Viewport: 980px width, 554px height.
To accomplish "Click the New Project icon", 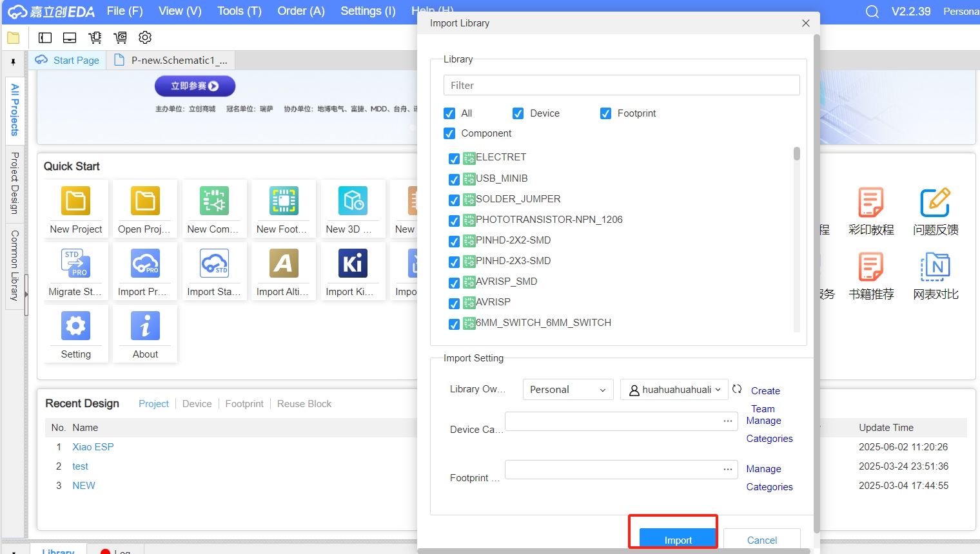I will (76, 201).
